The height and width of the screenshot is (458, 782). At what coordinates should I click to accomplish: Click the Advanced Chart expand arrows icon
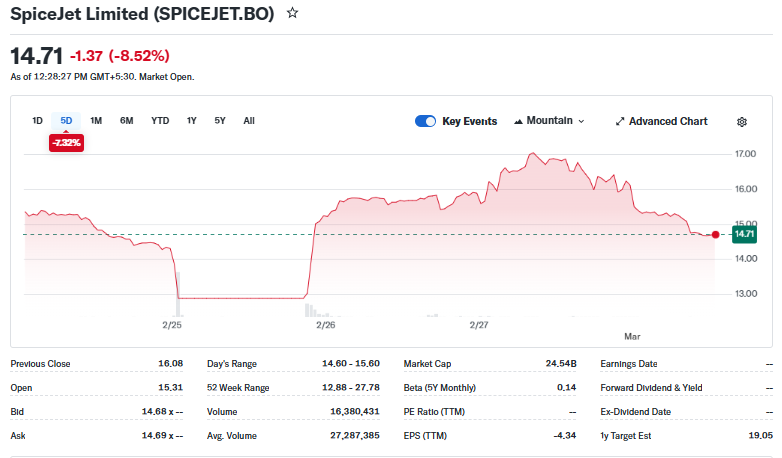coord(620,121)
